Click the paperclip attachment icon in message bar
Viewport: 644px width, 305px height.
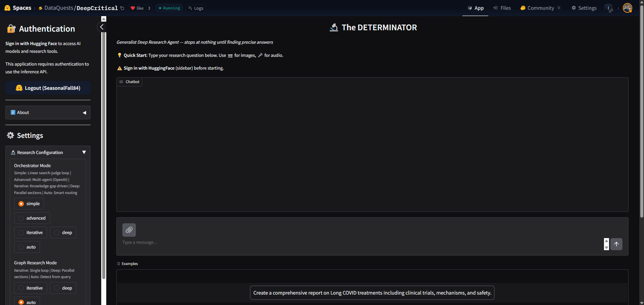coord(129,230)
